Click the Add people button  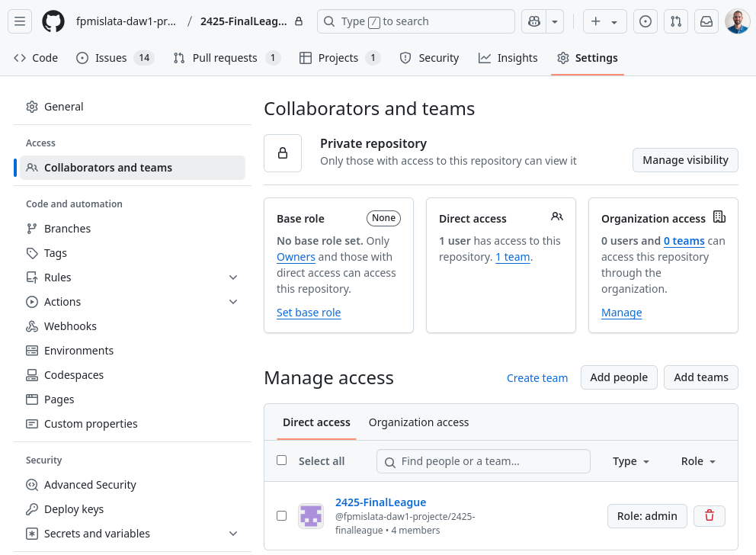coord(619,377)
